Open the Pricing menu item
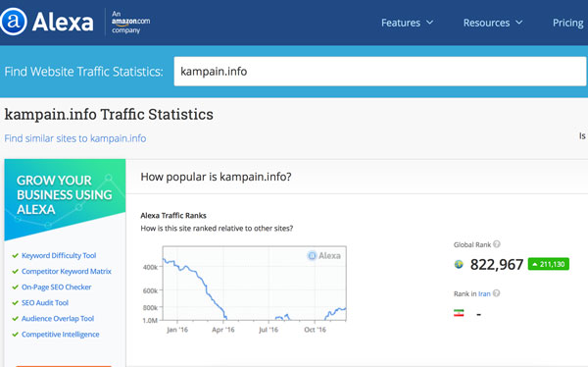Image resolution: width=588 pixels, height=367 pixels. point(567,23)
